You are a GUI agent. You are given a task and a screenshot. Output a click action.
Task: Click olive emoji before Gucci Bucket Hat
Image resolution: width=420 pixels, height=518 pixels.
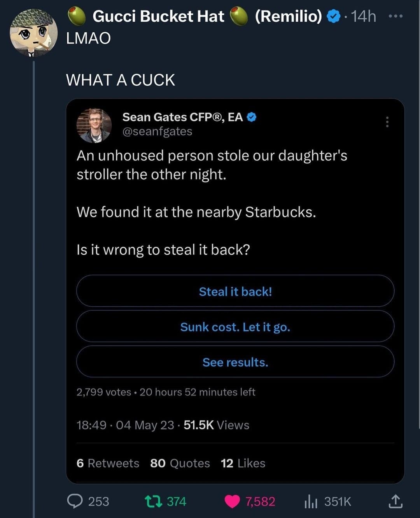[x=77, y=16]
